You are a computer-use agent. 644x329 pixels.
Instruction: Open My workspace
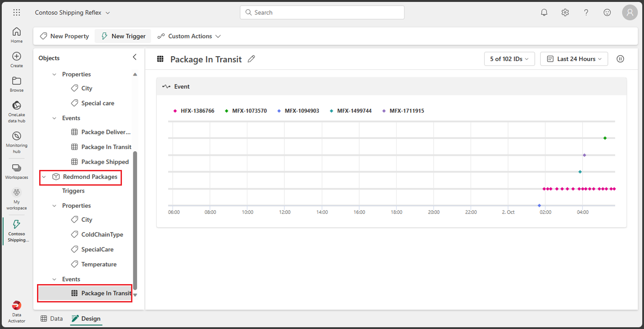point(17,199)
